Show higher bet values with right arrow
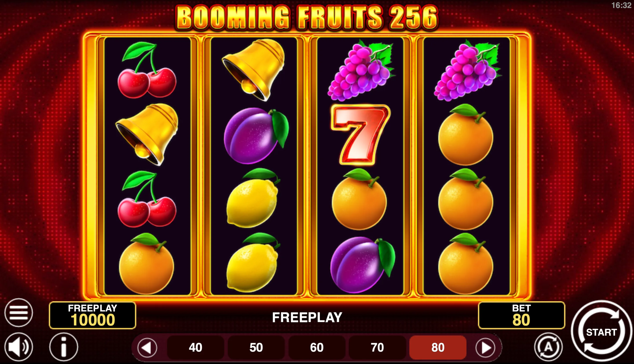Image resolution: width=634 pixels, height=364 pixels. click(485, 348)
